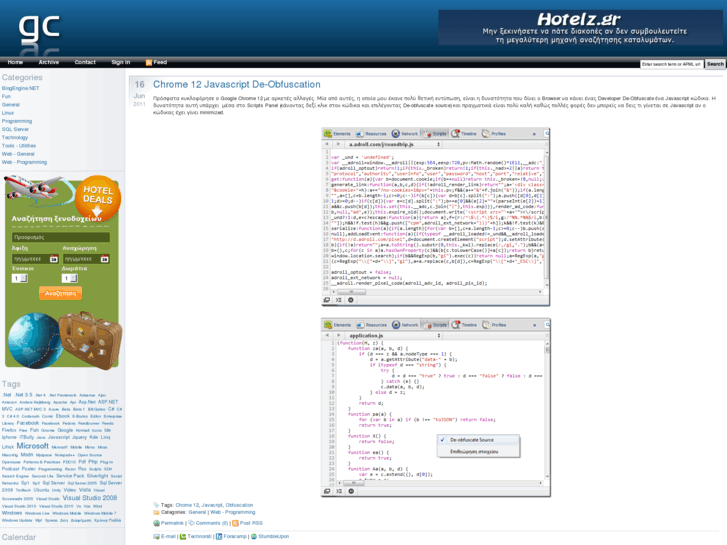Click the Technorati share icon
727x545 pixels.
click(x=183, y=537)
